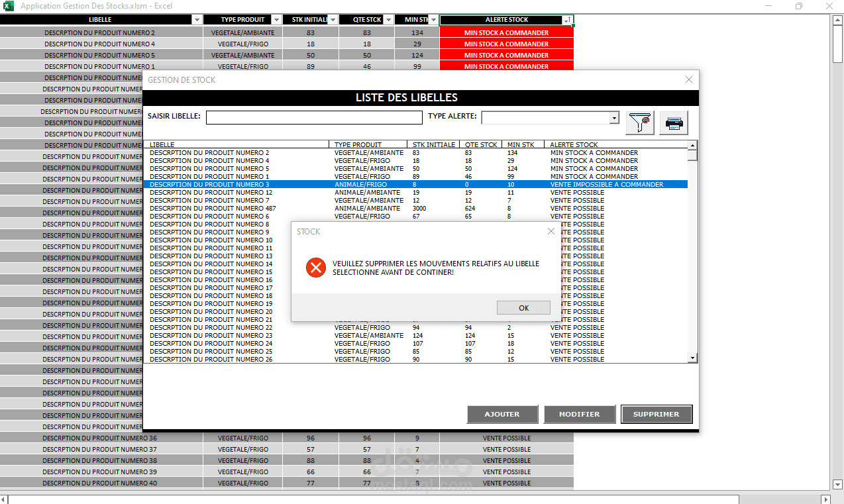
Task: Select list row DESCRPTION DU PRODUIT NUMERO 1
Action: click(x=415, y=176)
